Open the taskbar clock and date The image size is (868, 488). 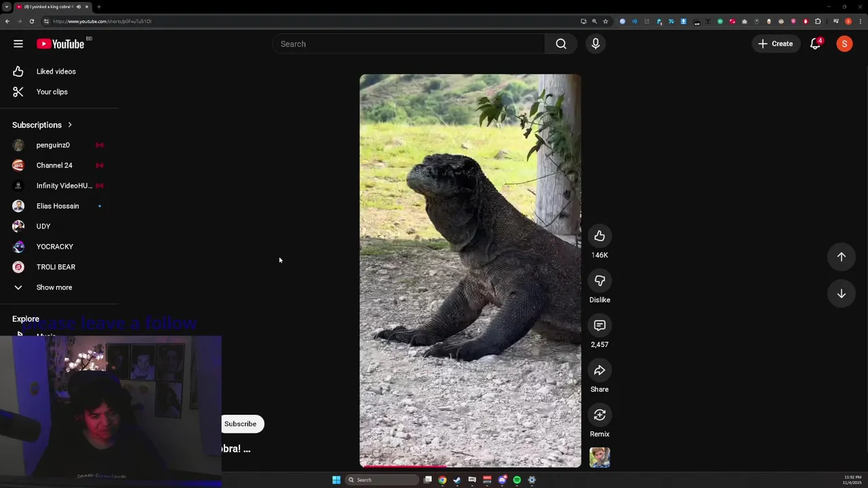(x=852, y=480)
